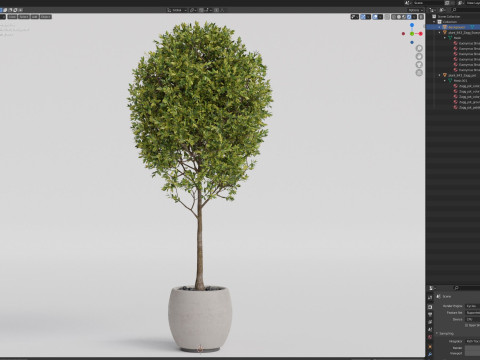Open the Scene properties tab
The image size is (480, 360).
(x=430, y=329)
